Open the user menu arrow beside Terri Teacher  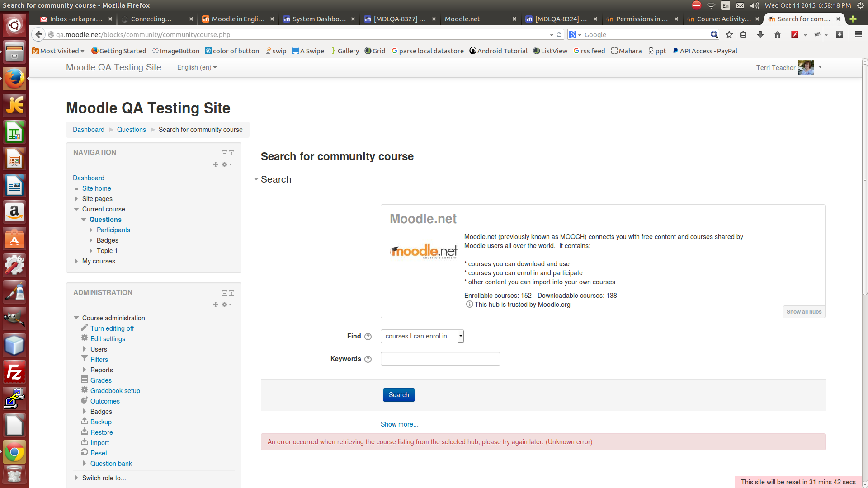click(x=820, y=67)
